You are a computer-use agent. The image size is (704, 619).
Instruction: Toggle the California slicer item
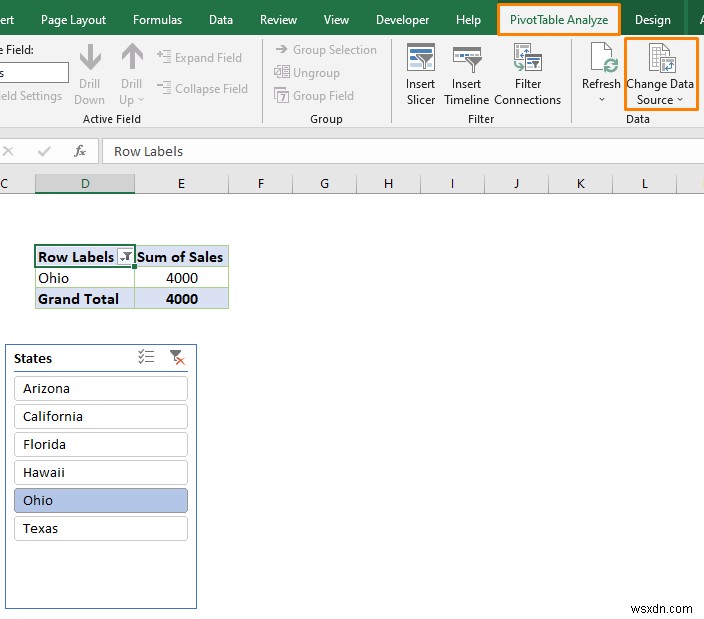[x=101, y=416]
